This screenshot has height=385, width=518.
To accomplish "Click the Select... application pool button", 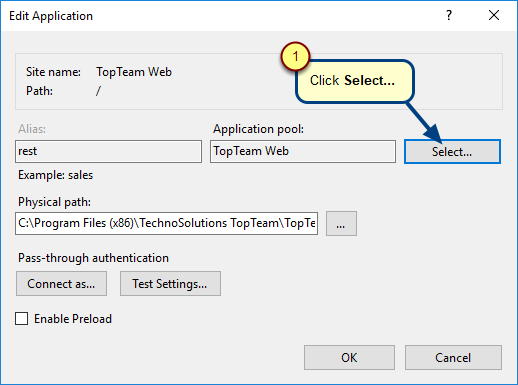I will 452,152.
